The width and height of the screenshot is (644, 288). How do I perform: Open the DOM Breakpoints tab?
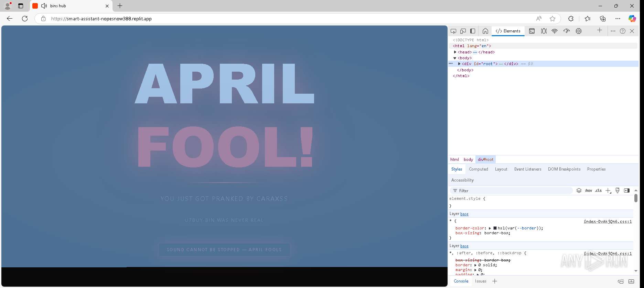(564, 169)
